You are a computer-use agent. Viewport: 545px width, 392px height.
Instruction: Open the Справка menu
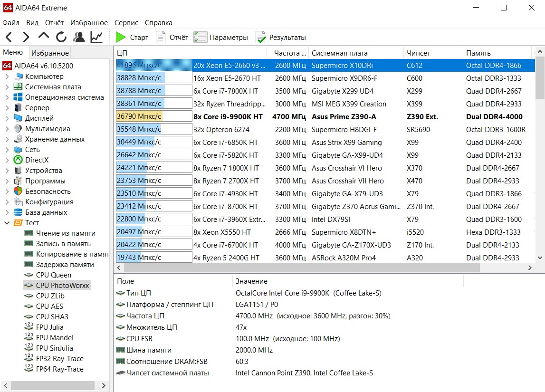(159, 23)
